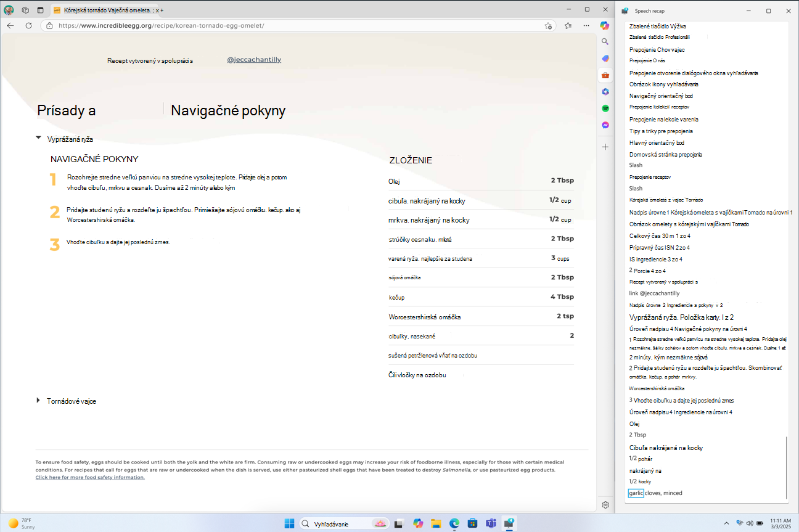This screenshot has height=532, width=799.
Task: Collapse the Vyprážaná ryža section
Action: [x=38, y=138]
